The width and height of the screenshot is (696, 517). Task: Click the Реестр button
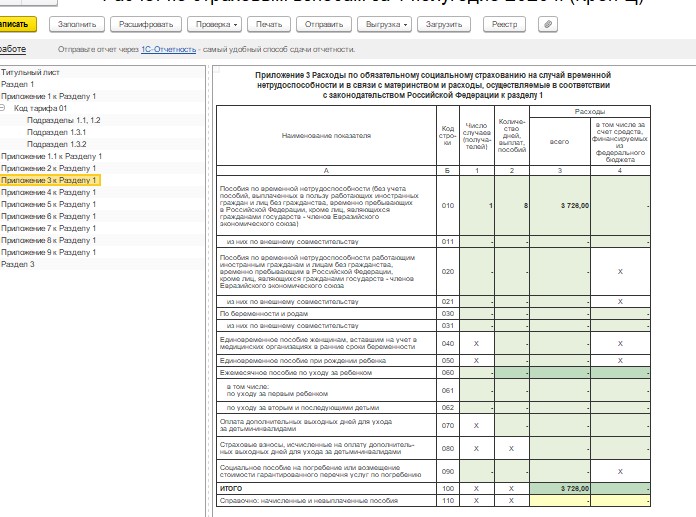click(504, 24)
